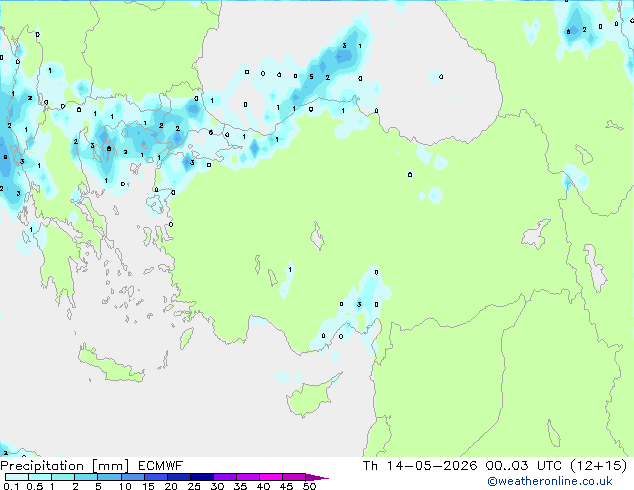Click the "5" precipitation value over the Black Sea

(311, 76)
